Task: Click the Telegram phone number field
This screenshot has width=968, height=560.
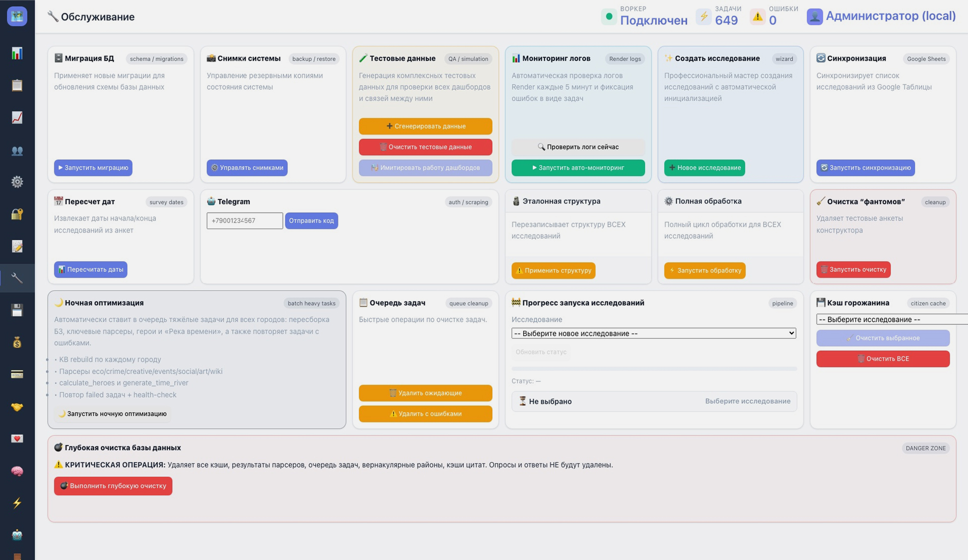Action: point(245,221)
